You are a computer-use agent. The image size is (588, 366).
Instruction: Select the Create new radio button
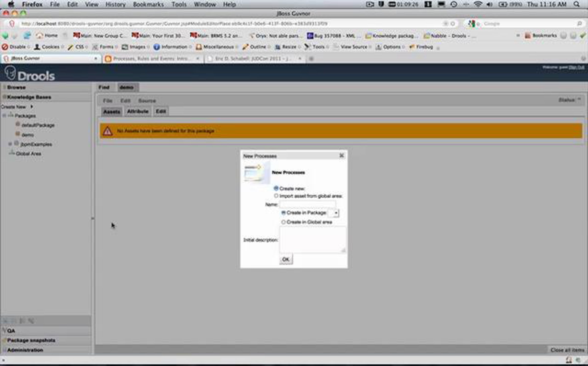[276, 188]
